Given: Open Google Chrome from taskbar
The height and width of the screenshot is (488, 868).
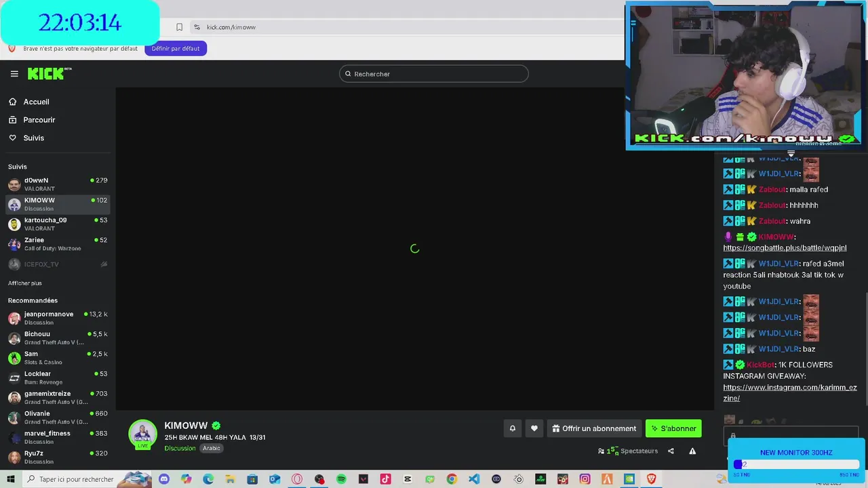Looking at the screenshot, I should [x=452, y=479].
